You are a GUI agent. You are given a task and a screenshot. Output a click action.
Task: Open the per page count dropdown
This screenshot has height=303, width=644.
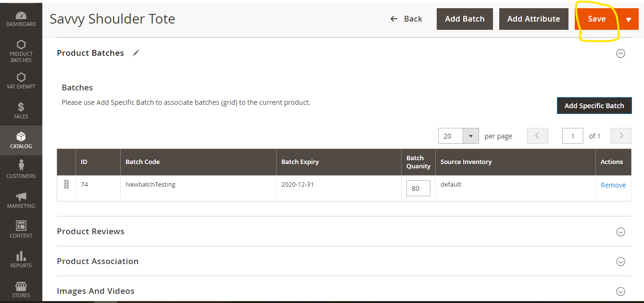coord(470,136)
